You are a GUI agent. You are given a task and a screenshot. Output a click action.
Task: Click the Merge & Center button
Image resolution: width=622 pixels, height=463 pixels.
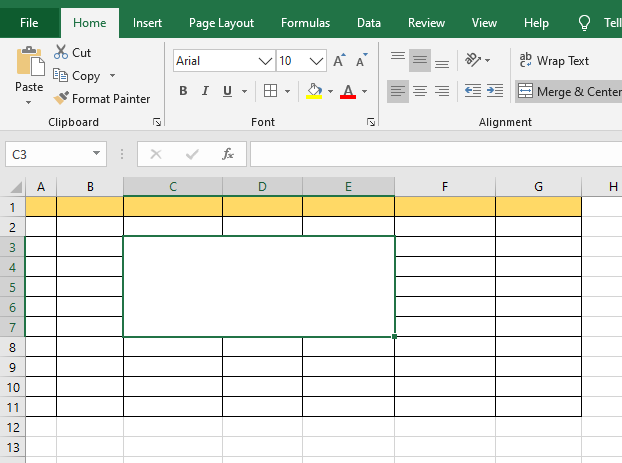click(x=568, y=91)
